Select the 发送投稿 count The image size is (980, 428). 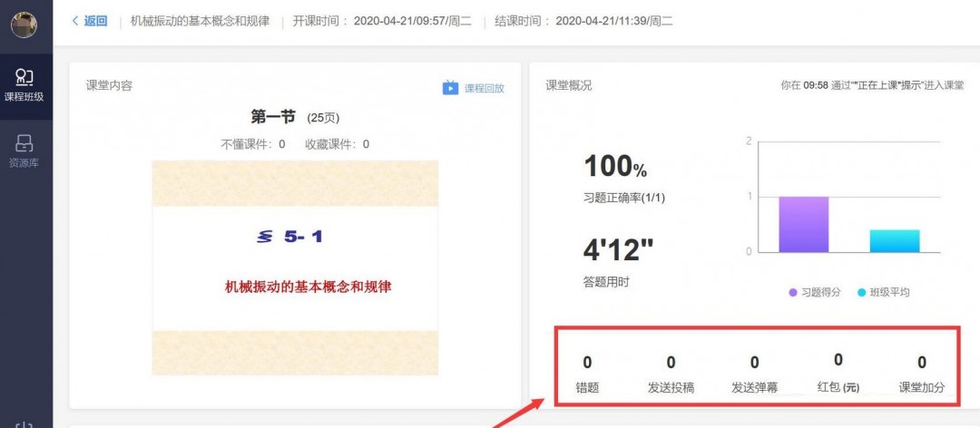click(x=671, y=362)
